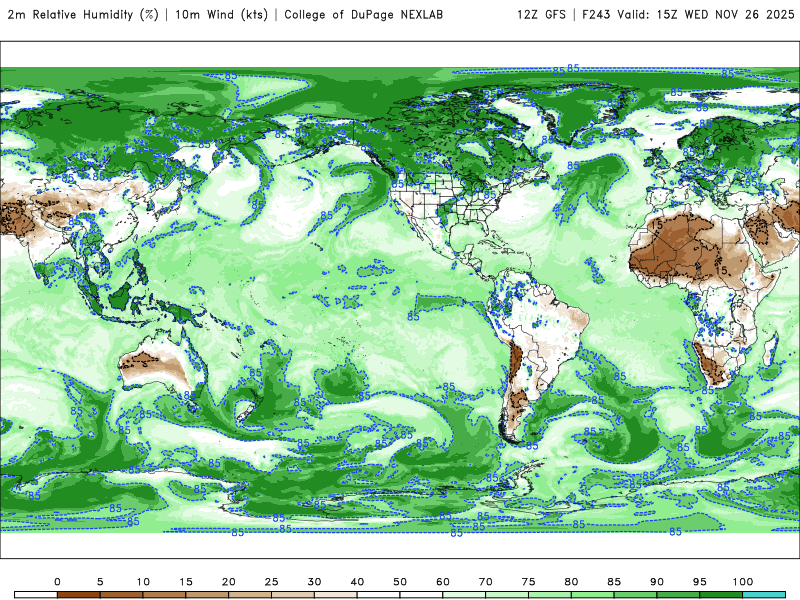Click the legend label '40'
800x600 pixels.
pyautogui.click(x=357, y=582)
